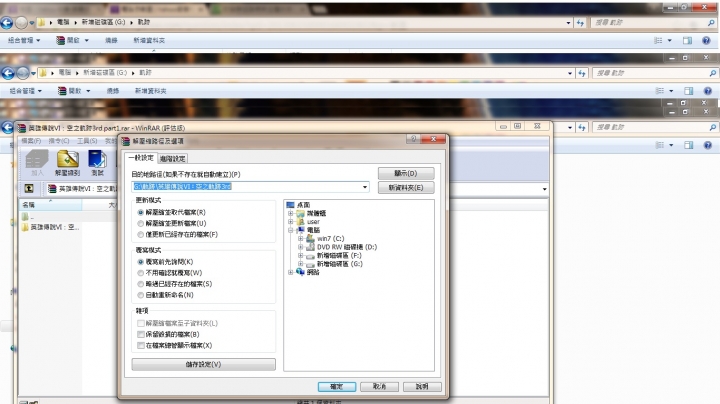
Task: Click the 說明 help button
Action: 422,387
